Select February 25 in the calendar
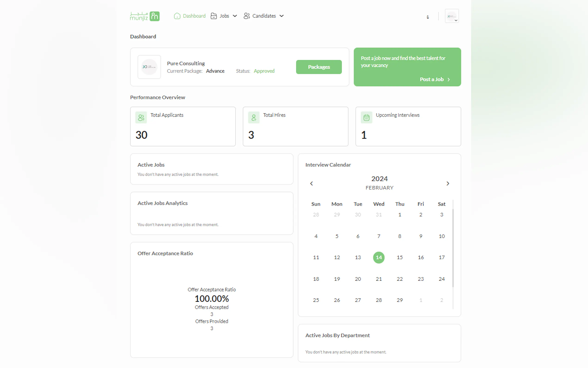The height and width of the screenshot is (368, 588). coord(316,300)
